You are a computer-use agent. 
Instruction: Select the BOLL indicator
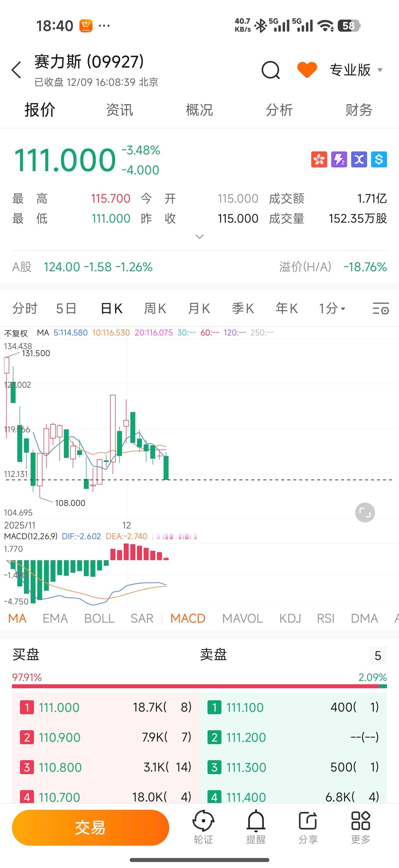coord(99,618)
